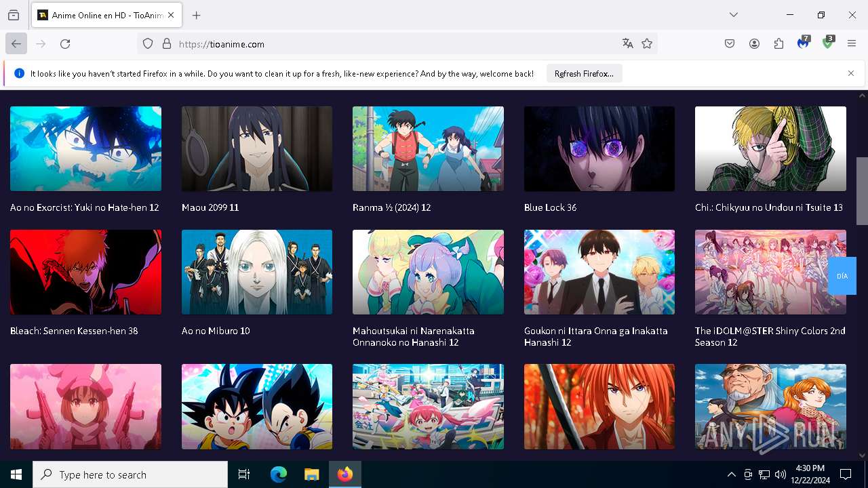Click Ranma ½ (2024) 12 title link

click(392, 207)
